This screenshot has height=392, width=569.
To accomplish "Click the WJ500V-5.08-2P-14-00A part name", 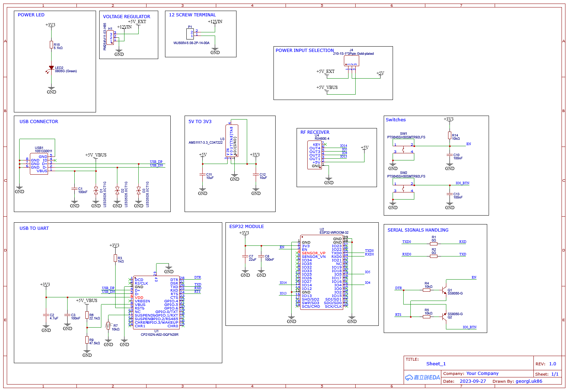I will point(191,43).
